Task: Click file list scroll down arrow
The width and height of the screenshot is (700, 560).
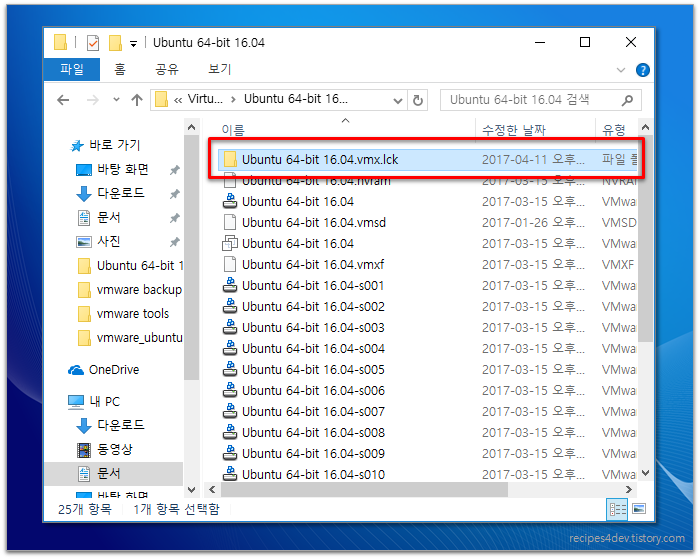Action: point(645,473)
